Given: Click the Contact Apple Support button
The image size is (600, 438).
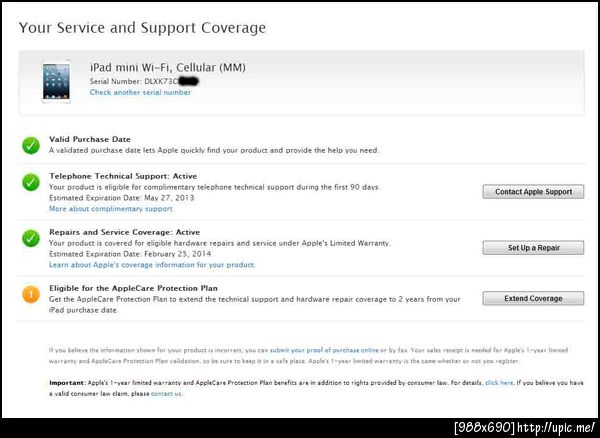Looking at the screenshot, I should pos(533,192).
